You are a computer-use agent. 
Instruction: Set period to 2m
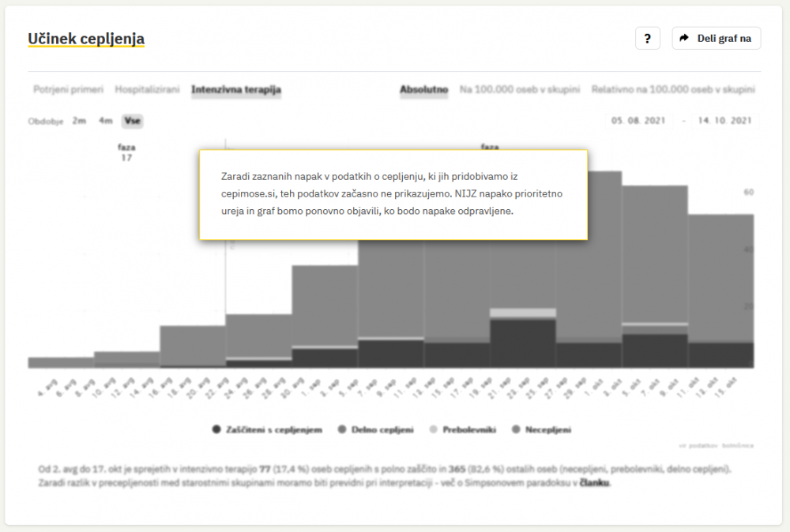tap(79, 121)
